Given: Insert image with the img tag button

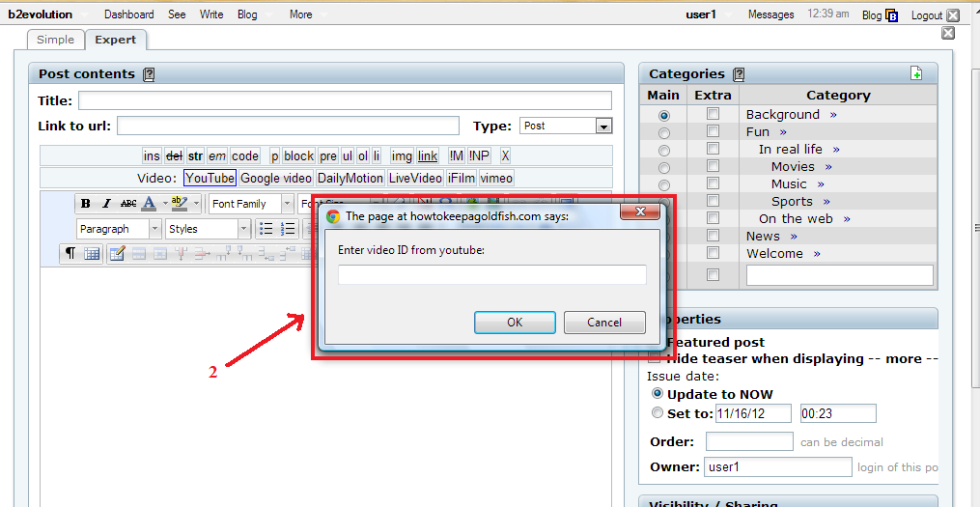Looking at the screenshot, I should (402, 155).
